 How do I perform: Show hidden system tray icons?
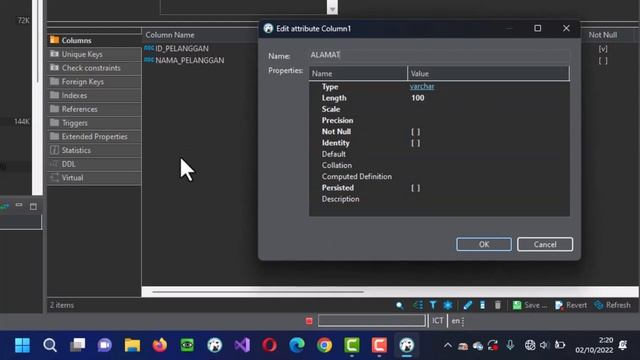[x=448, y=346]
